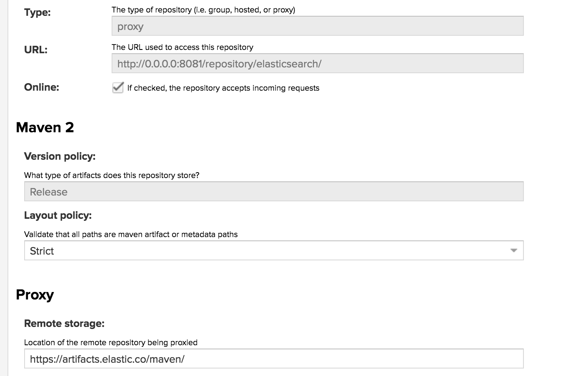Click the Version policy label

60,156
